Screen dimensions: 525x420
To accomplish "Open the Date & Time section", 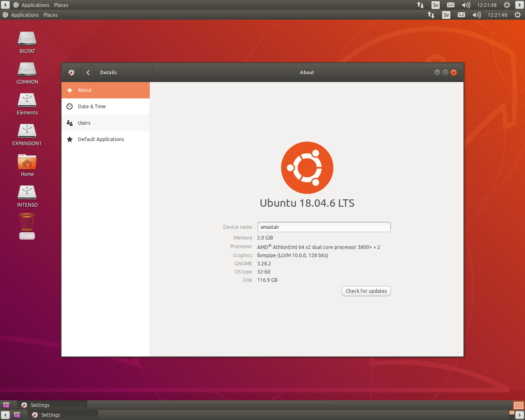I will pos(105,107).
